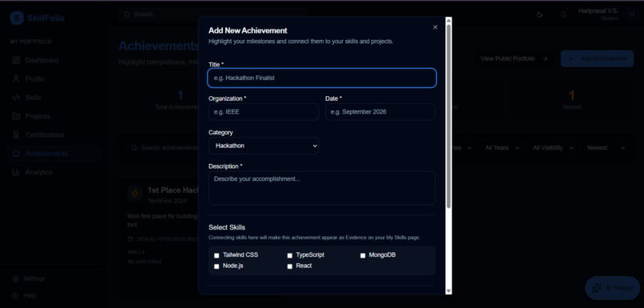644x308 pixels.
Task: Toggle dark mode moon icon
Action: click(x=539, y=15)
